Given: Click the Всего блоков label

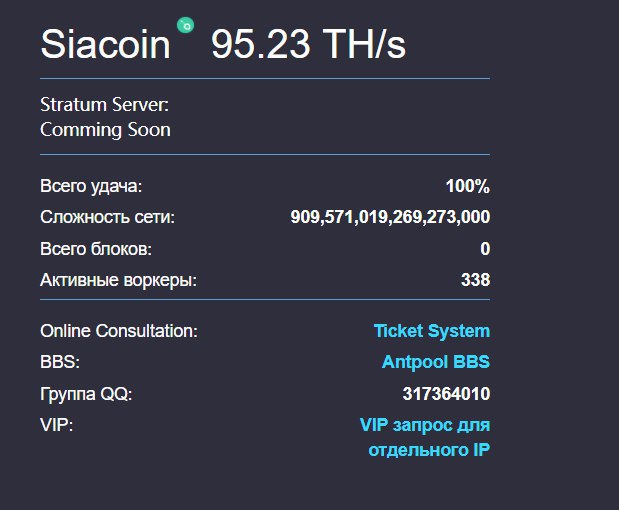Looking at the screenshot, I should [x=96, y=249].
